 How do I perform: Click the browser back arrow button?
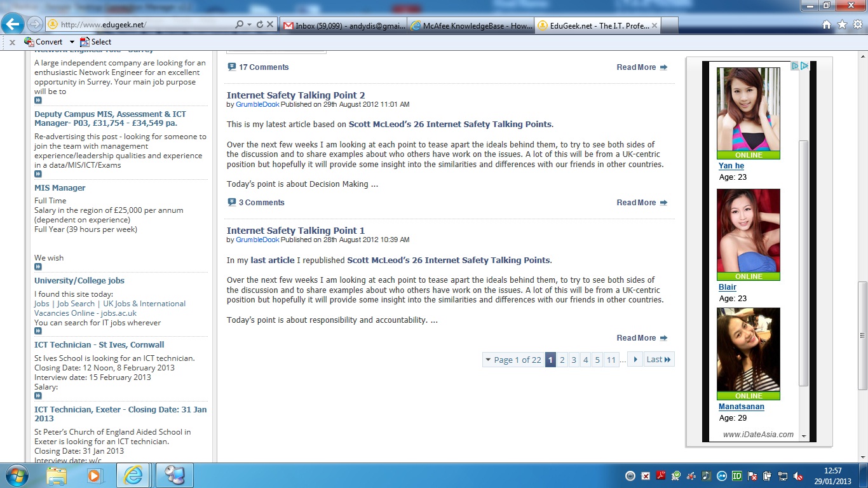(13, 25)
